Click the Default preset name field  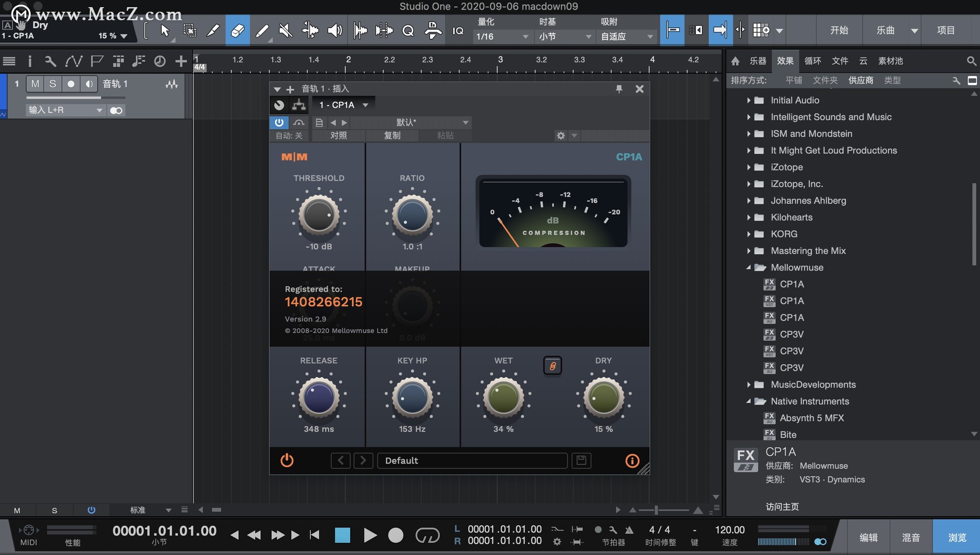tap(472, 461)
